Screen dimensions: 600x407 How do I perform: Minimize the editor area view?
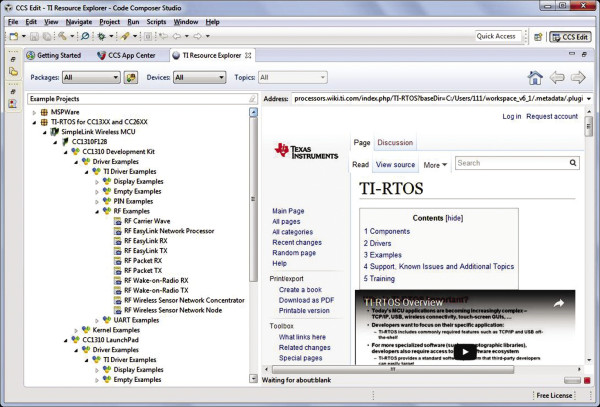(572, 54)
